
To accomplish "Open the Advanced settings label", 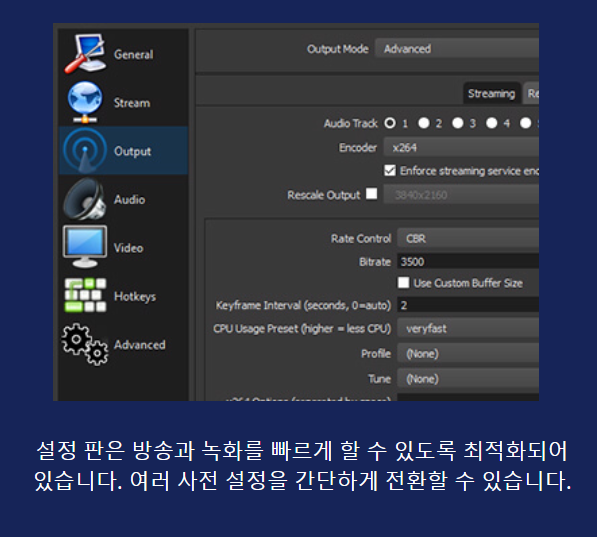I will click(x=140, y=345).
